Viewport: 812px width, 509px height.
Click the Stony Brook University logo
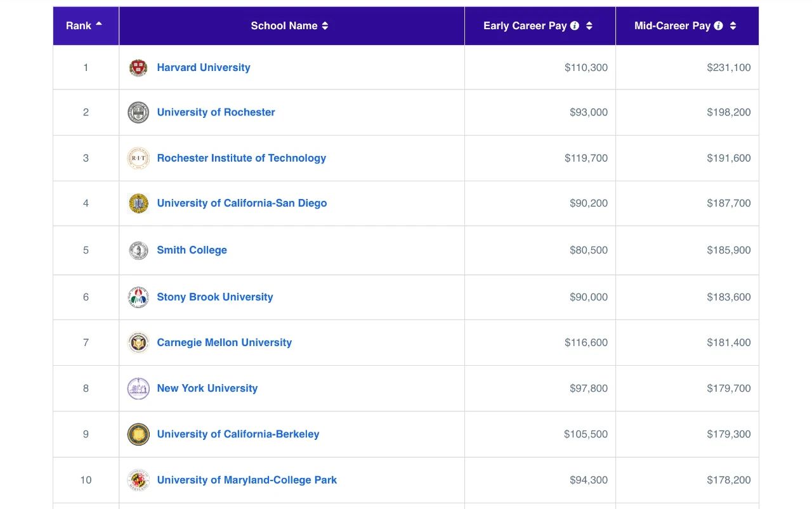coord(138,297)
